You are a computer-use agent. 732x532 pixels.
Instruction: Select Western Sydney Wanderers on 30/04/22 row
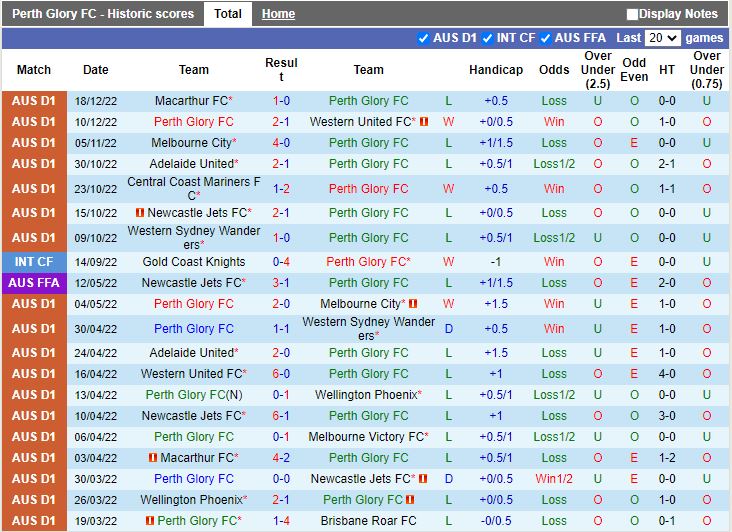pyautogui.click(x=368, y=329)
